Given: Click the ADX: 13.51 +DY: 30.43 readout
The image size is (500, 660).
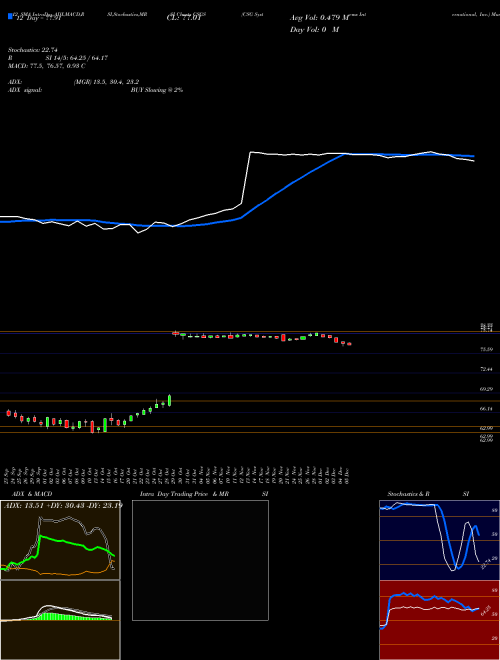Looking at the screenshot, I should point(63,506).
